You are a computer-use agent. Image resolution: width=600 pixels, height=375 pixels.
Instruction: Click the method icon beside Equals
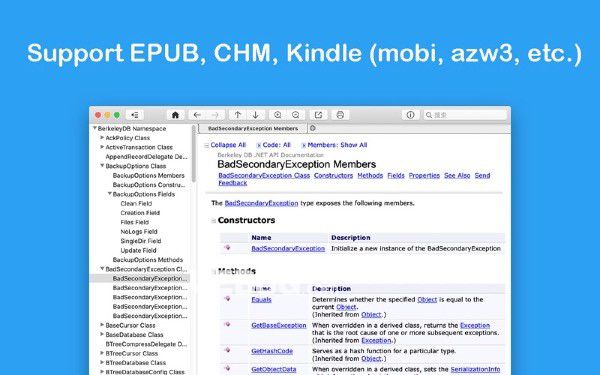click(227, 298)
